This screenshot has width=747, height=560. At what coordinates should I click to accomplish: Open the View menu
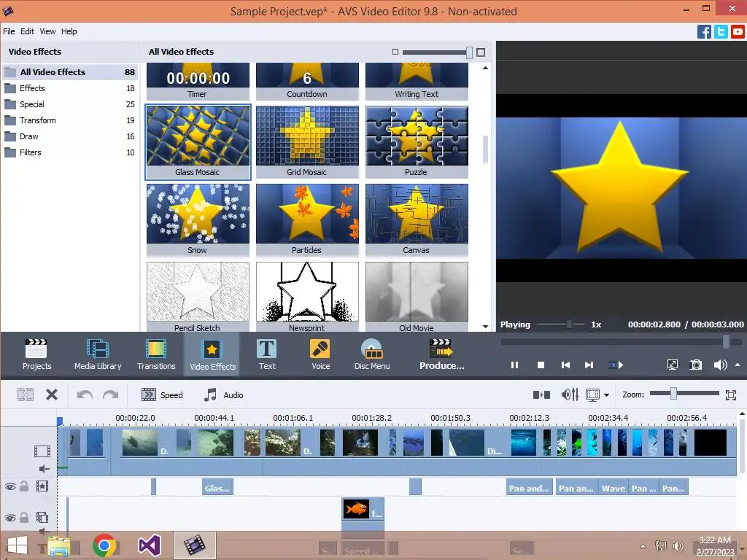pos(47,31)
